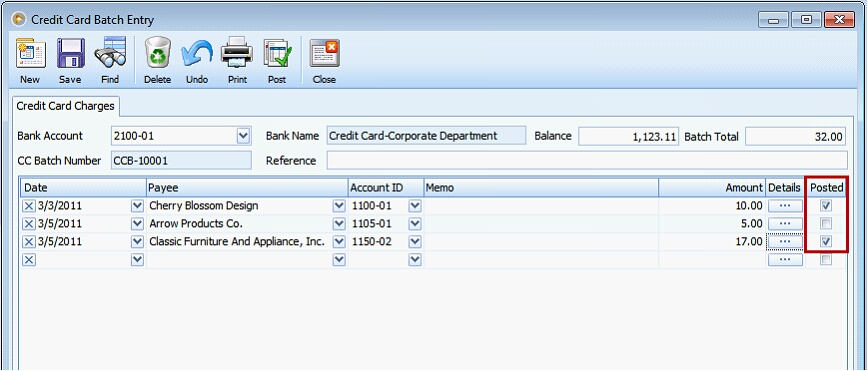Click the Memo cell for Cherry Blossom Design
This screenshot has width=868, height=371.
point(541,206)
